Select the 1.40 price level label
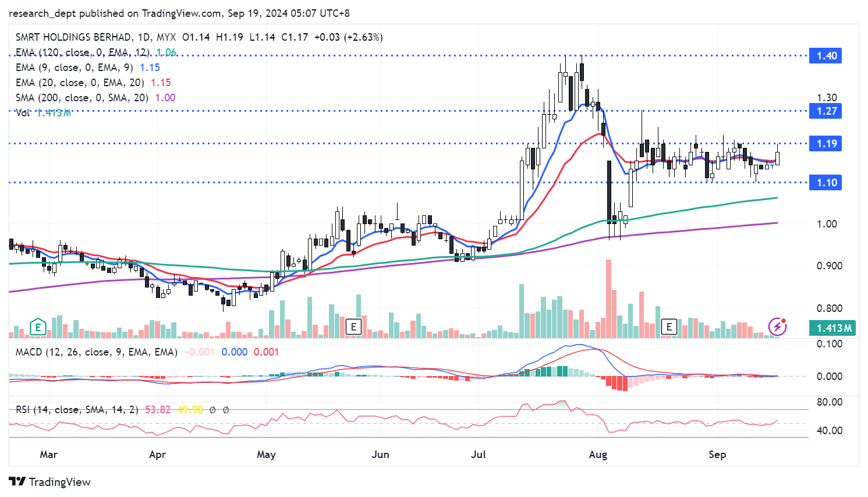This screenshot has height=497, width=868. (x=826, y=56)
